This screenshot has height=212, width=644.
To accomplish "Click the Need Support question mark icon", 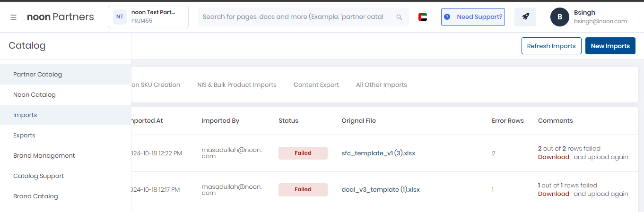I will (x=447, y=17).
